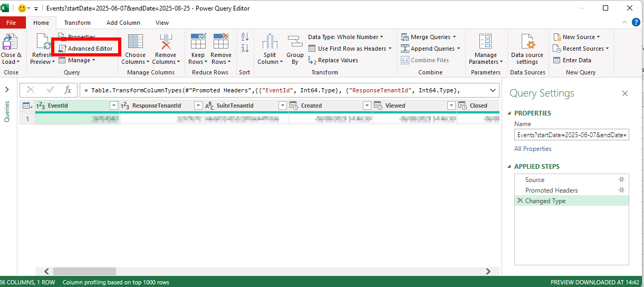This screenshot has height=287, width=644.
Task: Click the Keep Rows icon
Action: (198, 42)
